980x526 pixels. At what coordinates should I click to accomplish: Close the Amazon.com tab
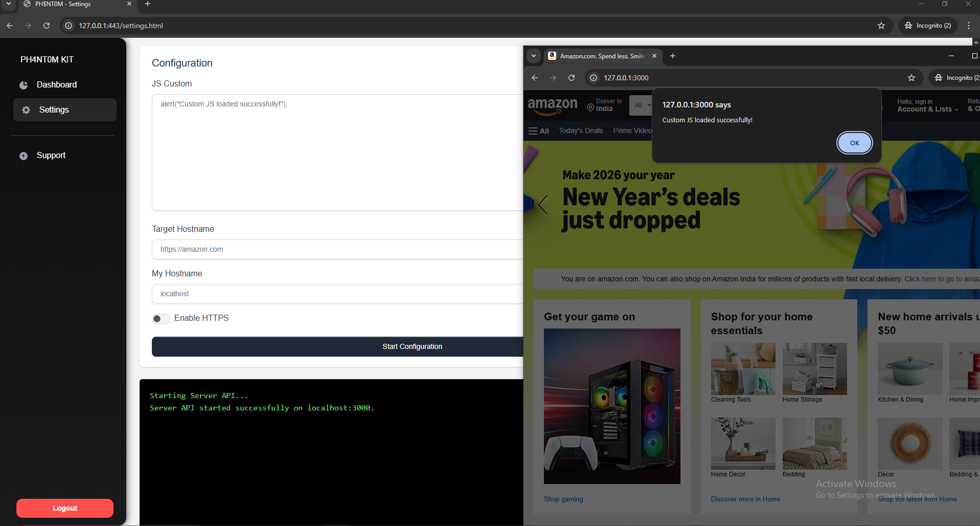pyautogui.click(x=654, y=56)
